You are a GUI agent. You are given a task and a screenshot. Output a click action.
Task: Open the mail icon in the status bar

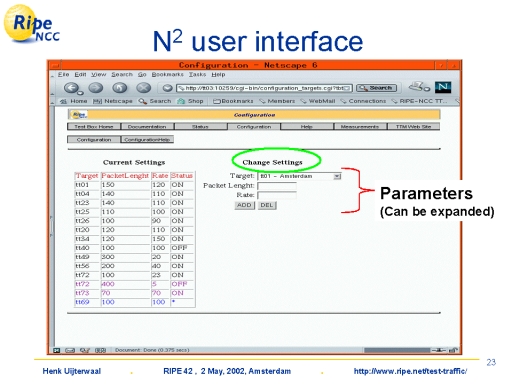[x=70, y=350]
